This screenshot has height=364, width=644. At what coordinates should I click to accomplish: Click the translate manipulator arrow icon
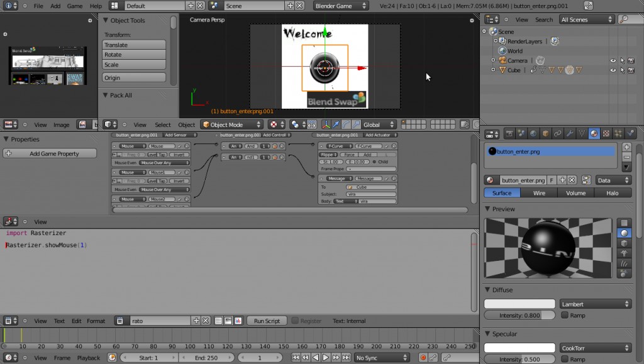[x=336, y=124]
